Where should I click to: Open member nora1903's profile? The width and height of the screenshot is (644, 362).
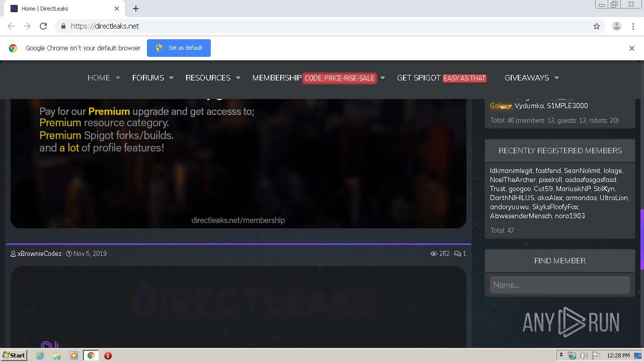pyautogui.click(x=570, y=216)
